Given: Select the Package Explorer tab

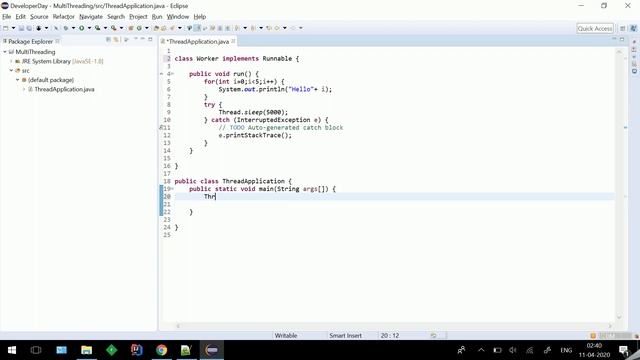Looking at the screenshot, I should click(31, 41).
